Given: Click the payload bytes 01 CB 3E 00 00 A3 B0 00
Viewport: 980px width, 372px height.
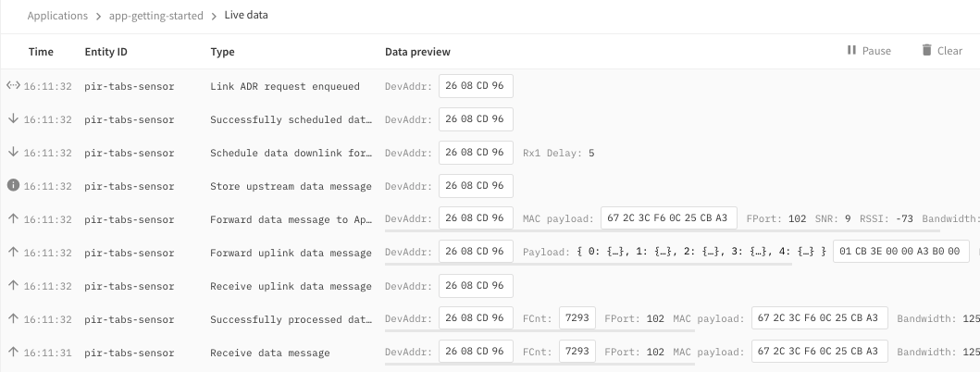Looking at the screenshot, I should pyautogui.click(x=901, y=253).
